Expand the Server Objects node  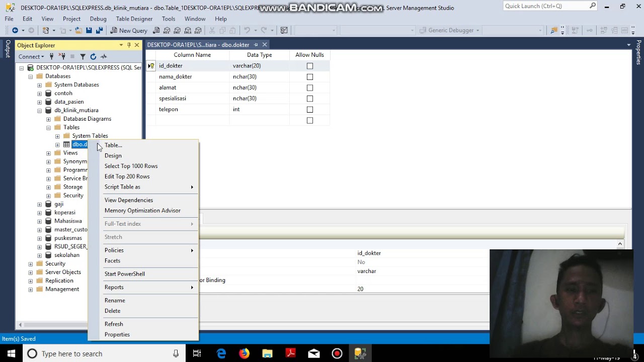(x=31, y=273)
